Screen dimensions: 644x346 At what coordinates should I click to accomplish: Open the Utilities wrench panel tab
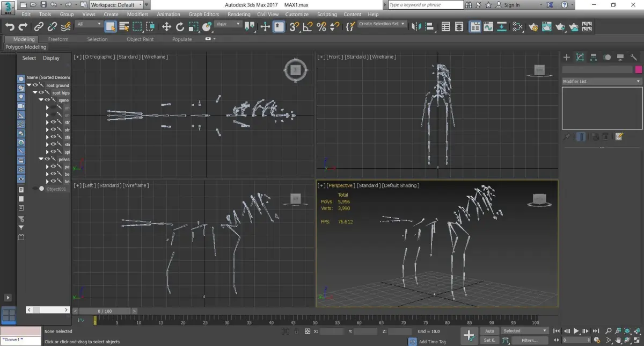(x=634, y=57)
